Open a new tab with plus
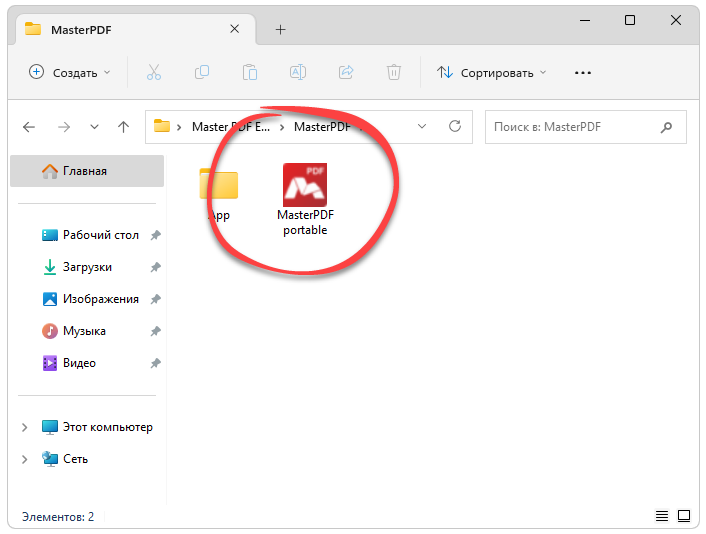Screen dimensions: 706x534 pyautogui.click(x=281, y=30)
